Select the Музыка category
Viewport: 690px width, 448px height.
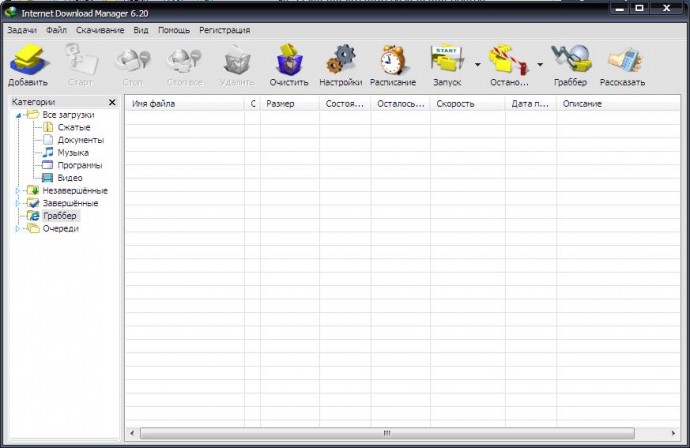click(x=73, y=153)
